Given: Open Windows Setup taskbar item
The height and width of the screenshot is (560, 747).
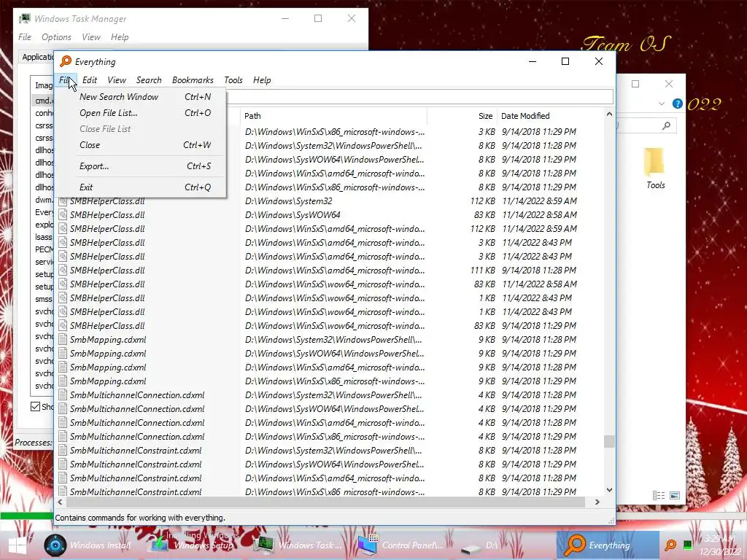Looking at the screenshot, I should coord(192,545).
